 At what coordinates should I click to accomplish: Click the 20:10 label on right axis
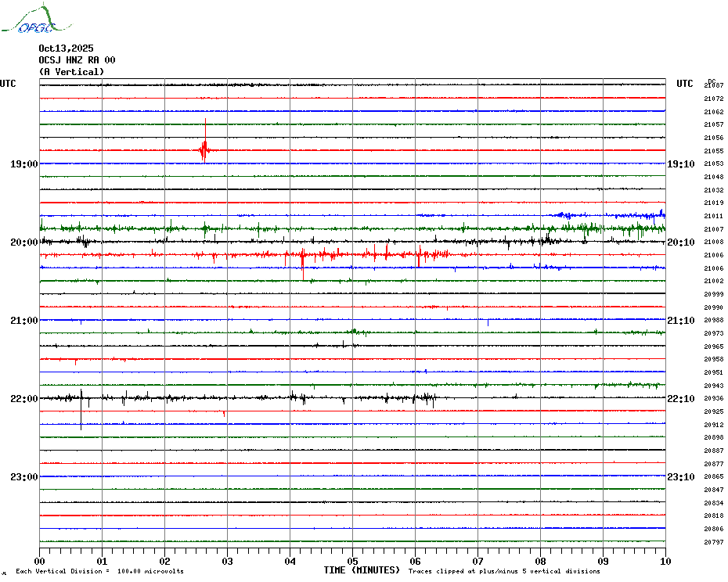coord(680,242)
